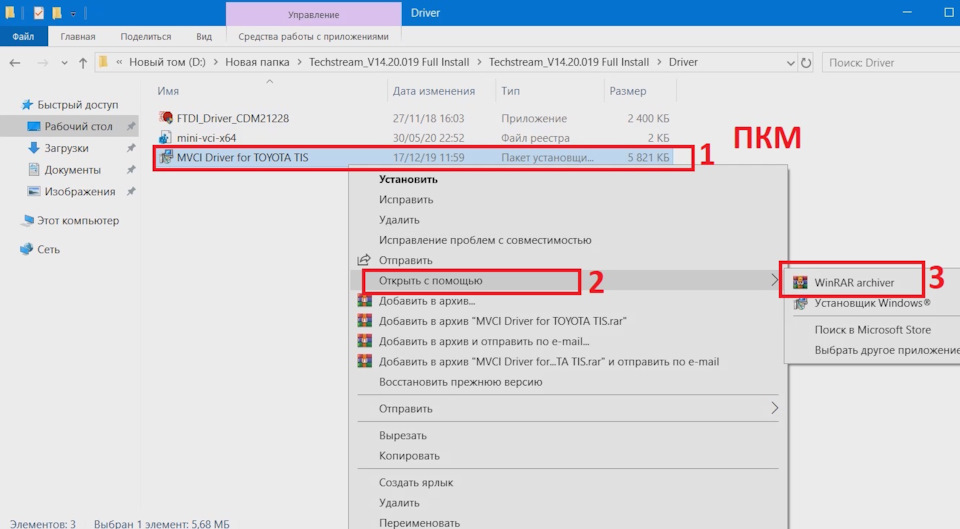This screenshot has width=960, height=529.
Task: Click the pin icon beside Документы
Action: (130, 170)
